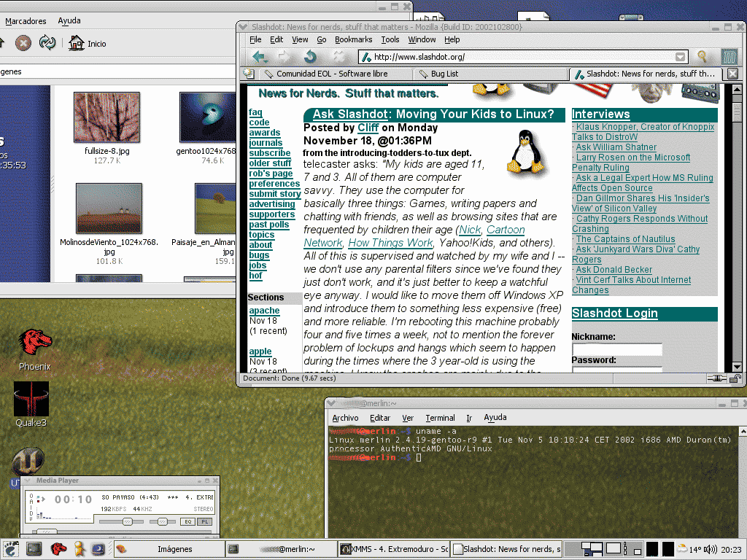Open the Media Player window menu arrow
Screen dimensions: 747x560
coord(28,481)
